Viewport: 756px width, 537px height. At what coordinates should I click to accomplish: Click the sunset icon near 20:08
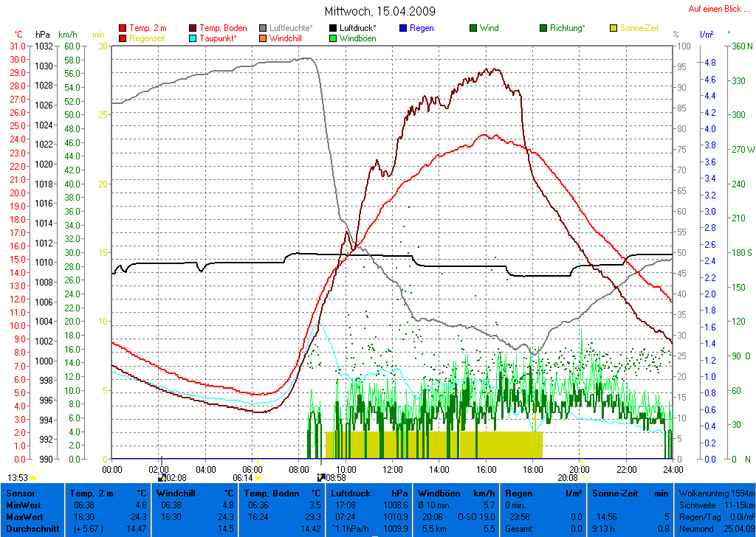click(582, 478)
